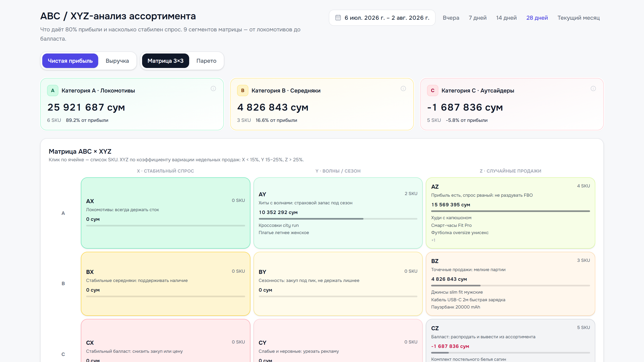Click the 10 352 292 сум value in AY
644x362 pixels.
[278, 212]
